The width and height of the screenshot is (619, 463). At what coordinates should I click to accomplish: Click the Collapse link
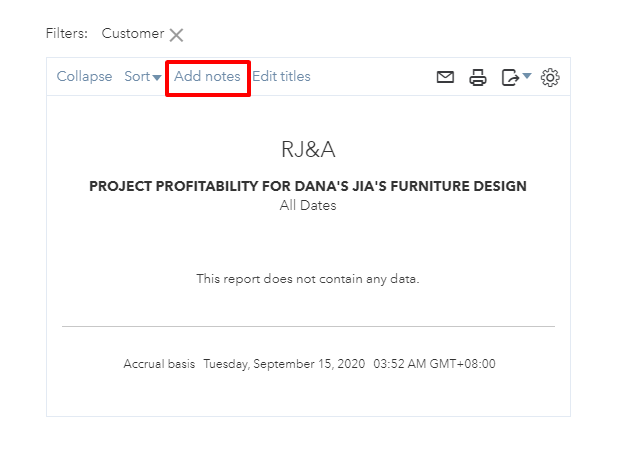pyautogui.click(x=84, y=76)
